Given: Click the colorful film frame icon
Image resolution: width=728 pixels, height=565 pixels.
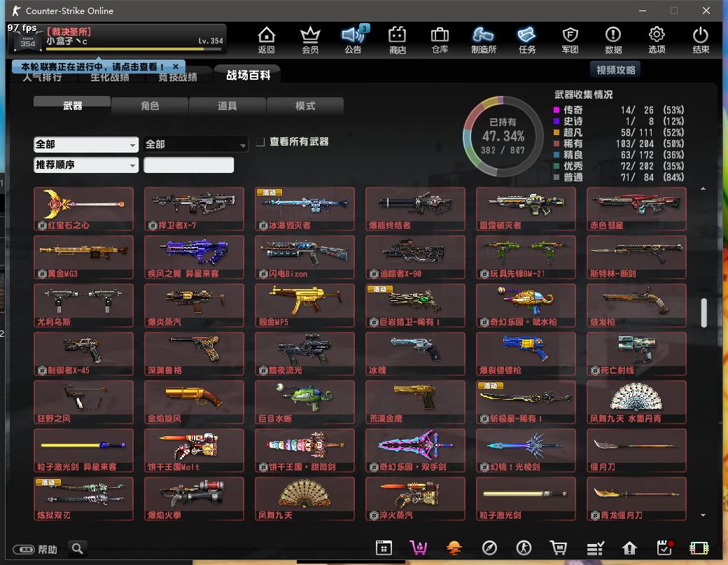Looking at the screenshot, I should (699, 548).
